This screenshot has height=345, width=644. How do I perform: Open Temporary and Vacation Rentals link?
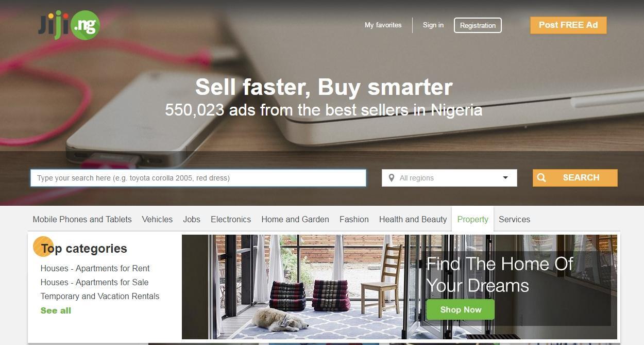point(100,296)
